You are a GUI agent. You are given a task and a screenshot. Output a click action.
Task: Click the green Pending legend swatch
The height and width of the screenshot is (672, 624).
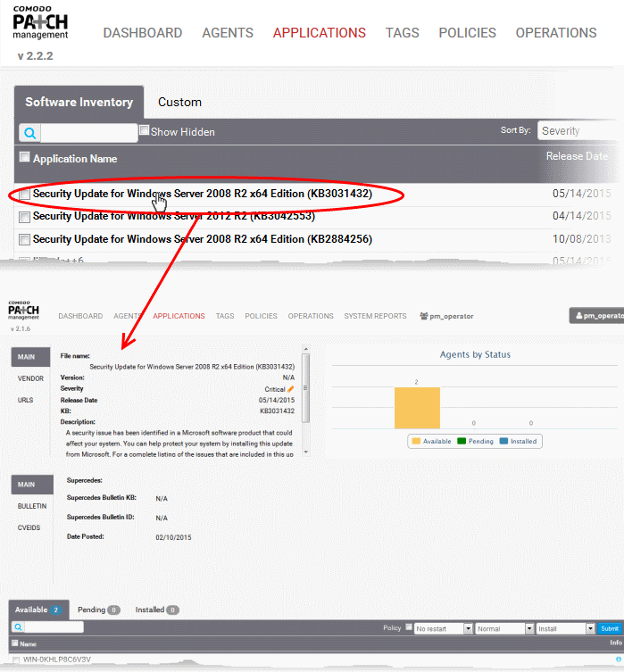point(462,441)
